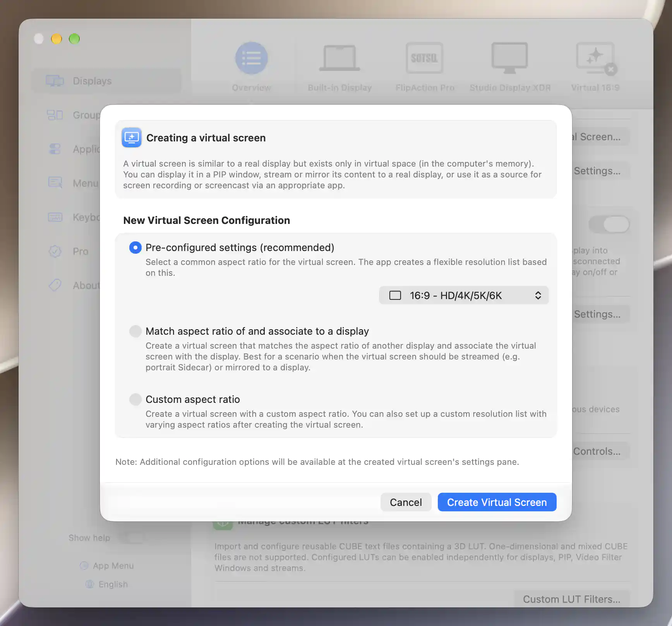The width and height of the screenshot is (672, 626).
Task: Click the About tag sidebar icon
Action: pyautogui.click(x=55, y=285)
